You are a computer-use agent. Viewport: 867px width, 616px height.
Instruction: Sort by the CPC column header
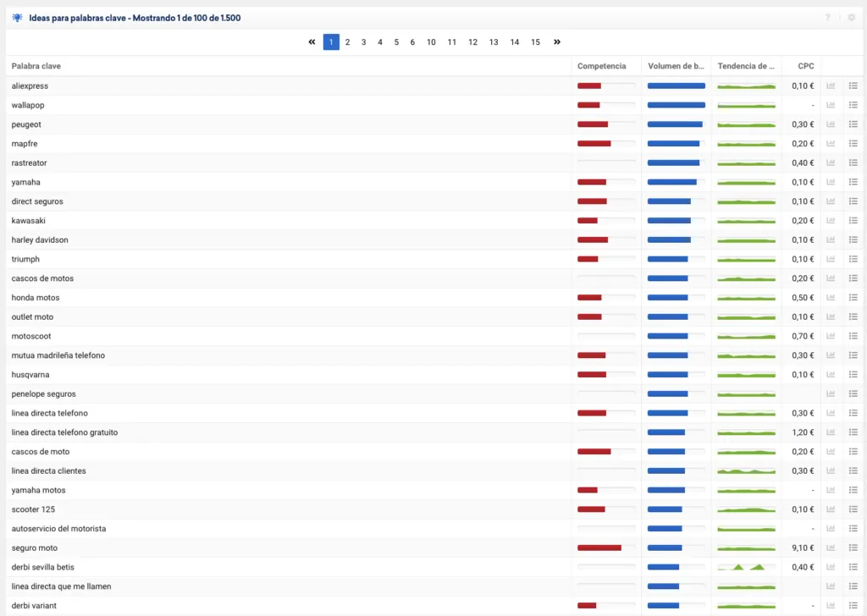806,66
